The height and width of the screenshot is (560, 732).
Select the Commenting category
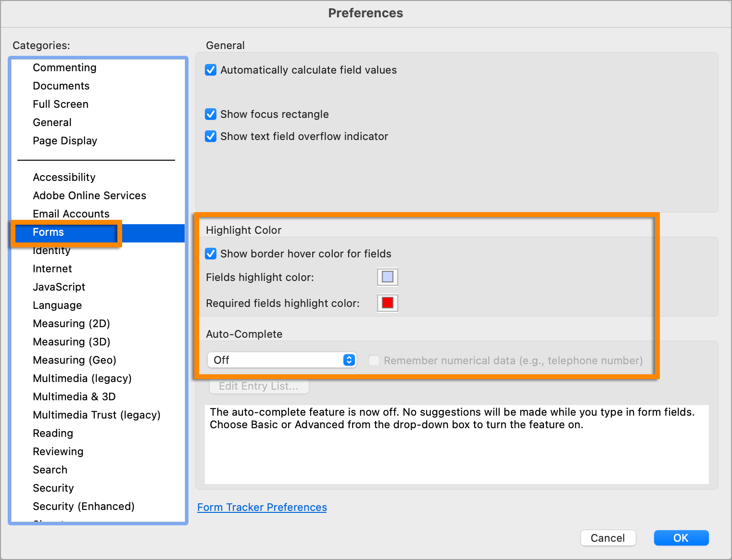pyautogui.click(x=64, y=68)
